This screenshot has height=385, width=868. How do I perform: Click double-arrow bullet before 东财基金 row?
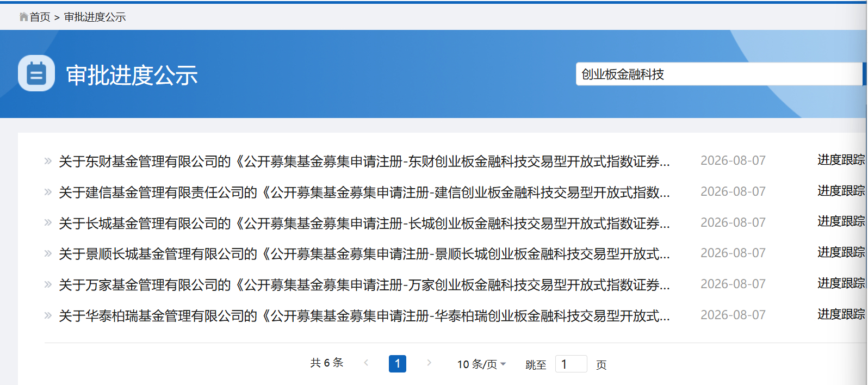(x=48, y=161)
